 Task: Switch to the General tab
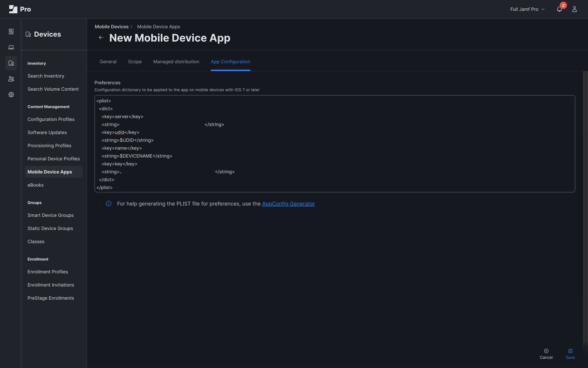(108, 62)
